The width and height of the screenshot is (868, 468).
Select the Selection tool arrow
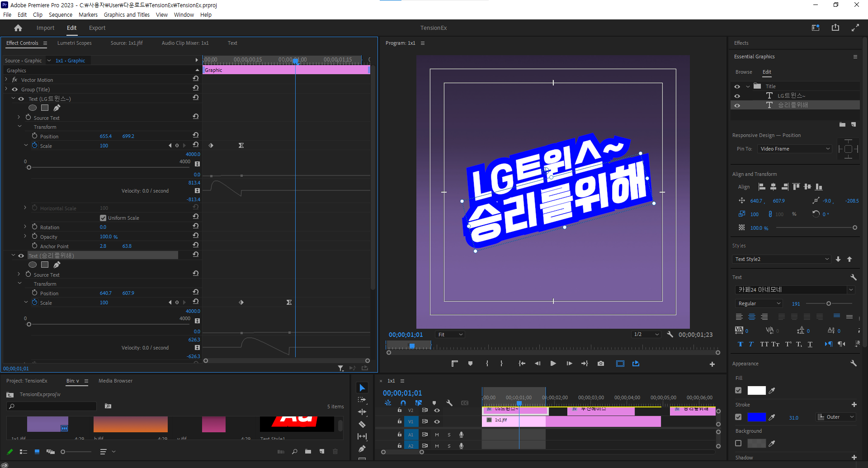click(362, 388)
